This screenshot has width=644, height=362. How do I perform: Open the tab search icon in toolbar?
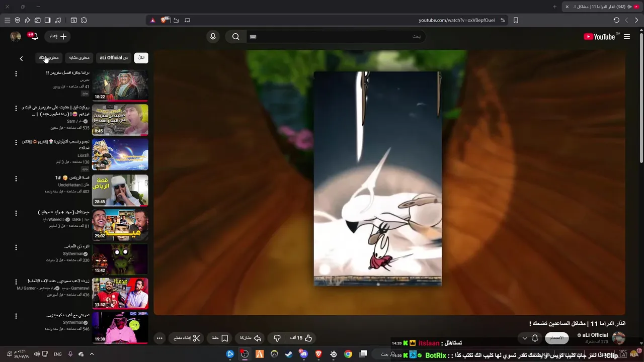pyautogui.click(x=73, y=20)
